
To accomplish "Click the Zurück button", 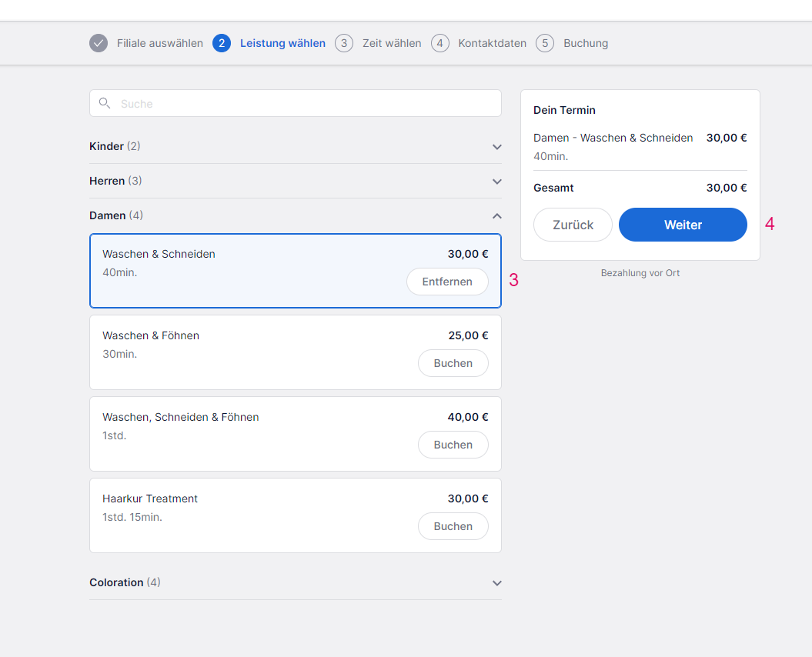I will tap(573, 225).
